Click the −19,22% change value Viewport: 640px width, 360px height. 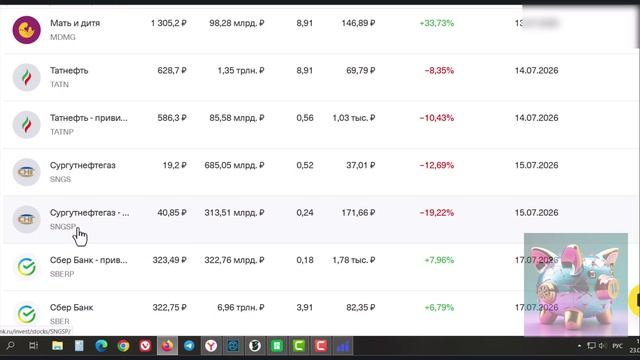437,213
